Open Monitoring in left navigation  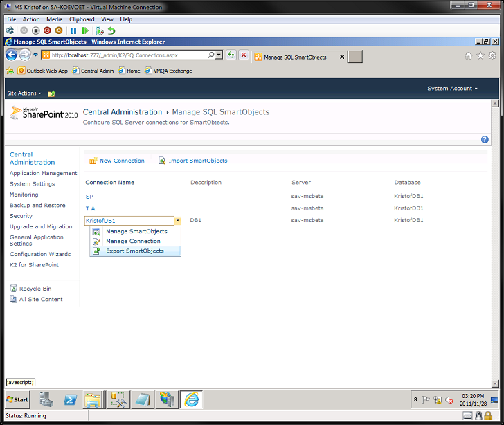coord(24,195)
